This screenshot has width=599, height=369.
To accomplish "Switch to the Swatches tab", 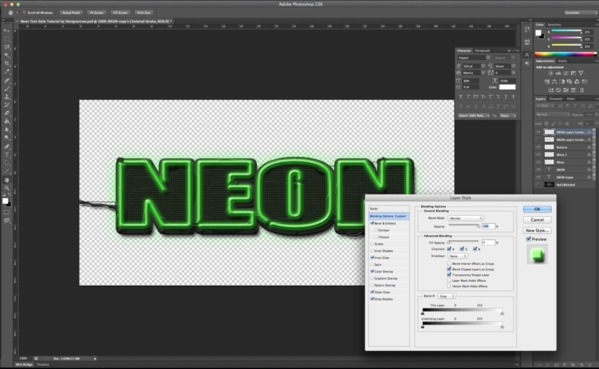I will click(554, 24).
